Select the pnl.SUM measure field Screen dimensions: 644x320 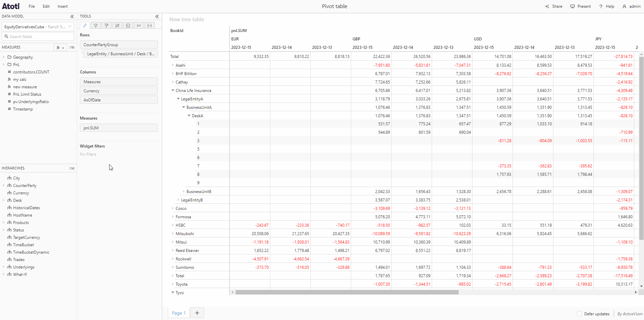coord(119,128)
